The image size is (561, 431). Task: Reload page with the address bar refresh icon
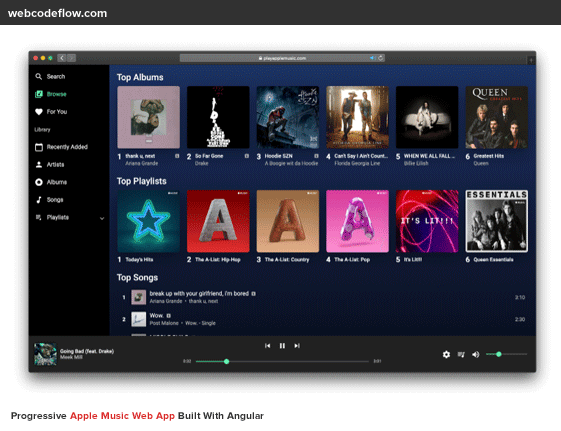point(381,58)
